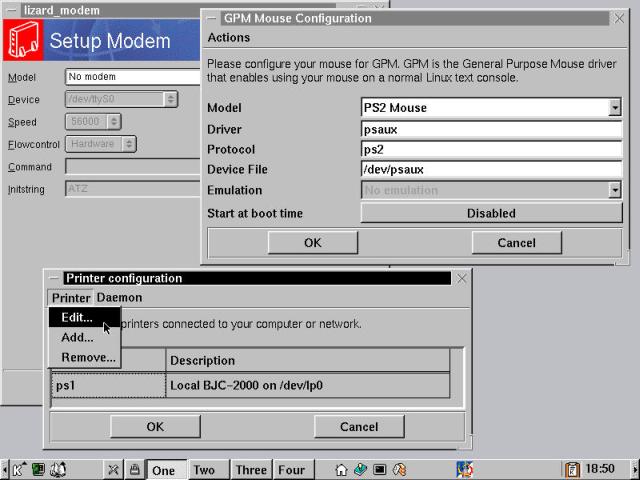
Task: Open the Daemon menu in Printer configuration
Action: 119,297
